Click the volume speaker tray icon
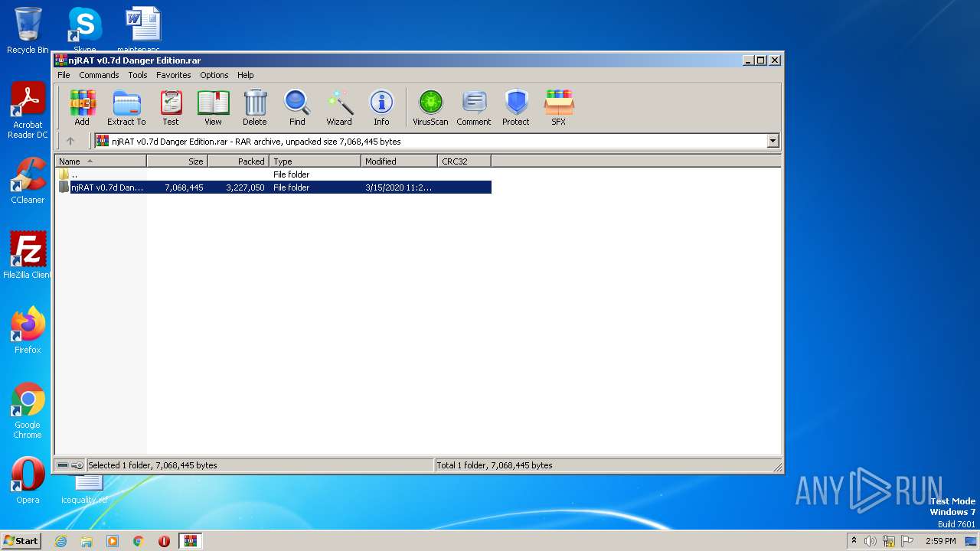 click(x=871, y=541)
